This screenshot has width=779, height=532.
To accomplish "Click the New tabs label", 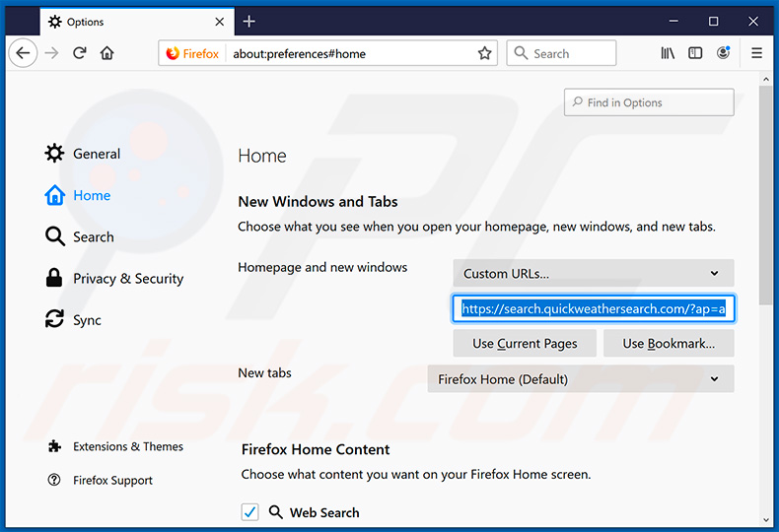I will tap(265, 372).
